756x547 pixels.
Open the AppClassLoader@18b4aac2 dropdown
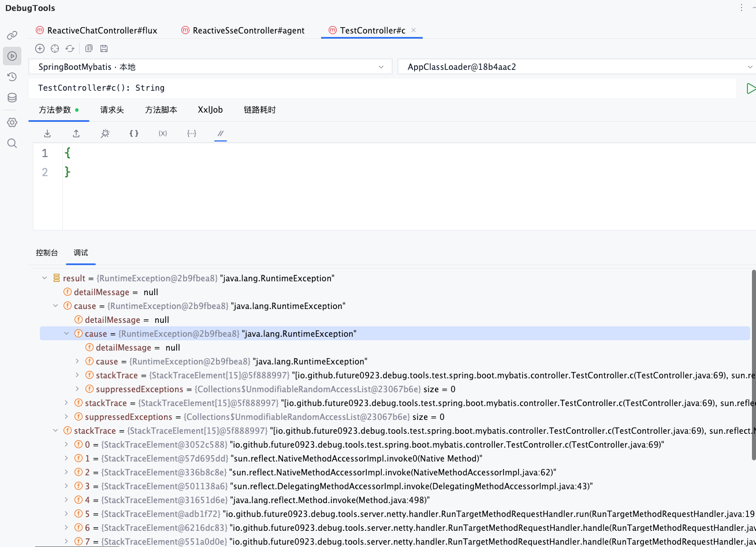[577, 67]
